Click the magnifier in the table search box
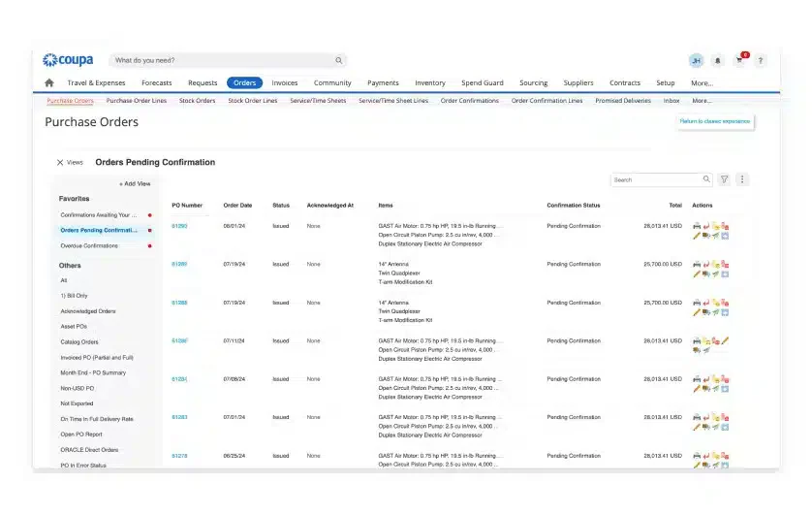Image resolution: width=812 pixels, height=515 pixels. (706, 179)
